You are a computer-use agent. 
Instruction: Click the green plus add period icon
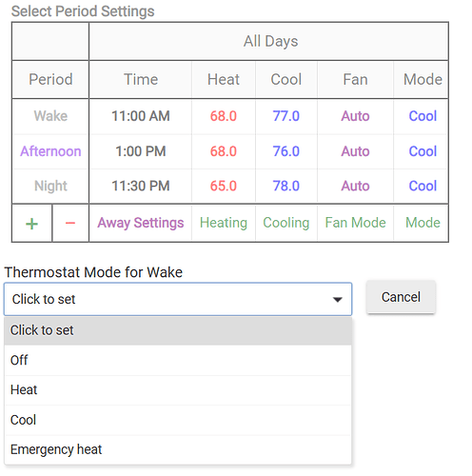coord(31,224)
